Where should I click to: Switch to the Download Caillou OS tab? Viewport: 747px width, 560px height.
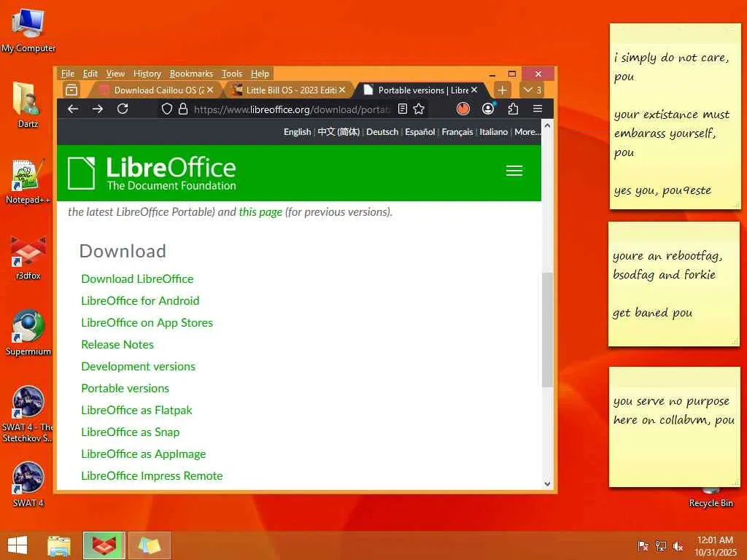[x=156, y=90]
